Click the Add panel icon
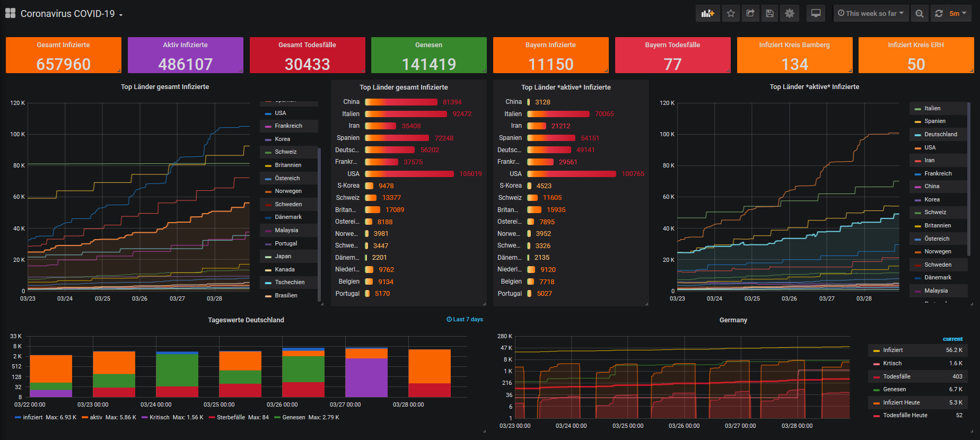This screenshot has height=440, width=980. (x=708, y=13)
